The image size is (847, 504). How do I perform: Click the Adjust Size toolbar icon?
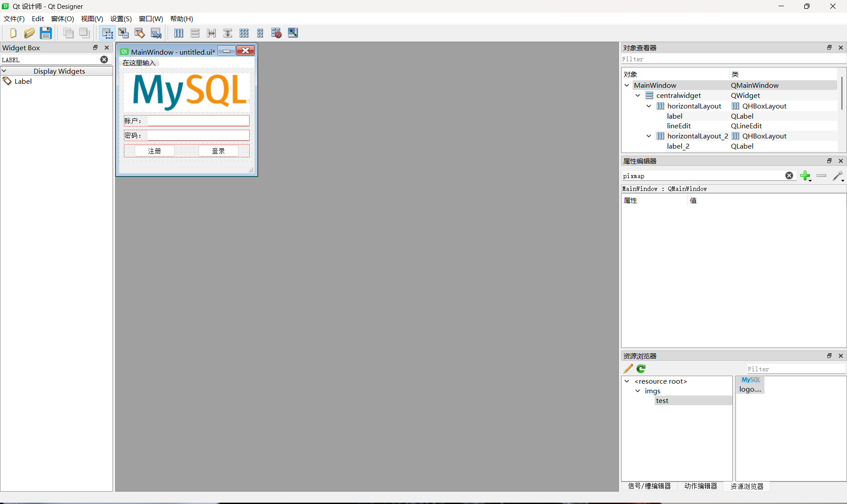[x=293, y=33]
